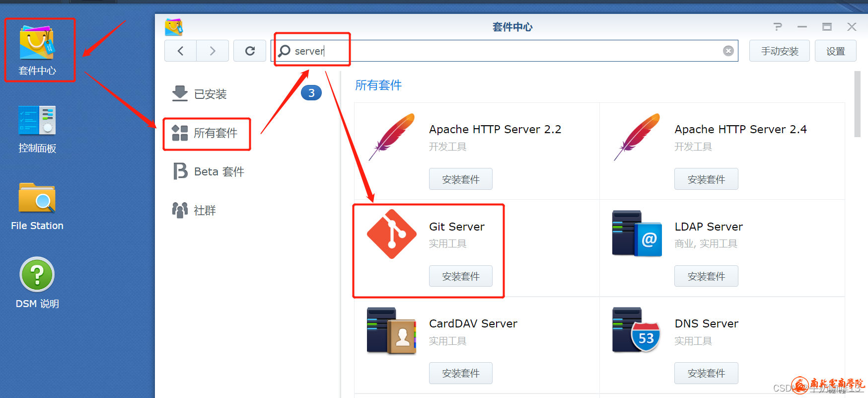Click the LDAP Server icon
This screenshot has width=868, height=398.
coord(637,233)
